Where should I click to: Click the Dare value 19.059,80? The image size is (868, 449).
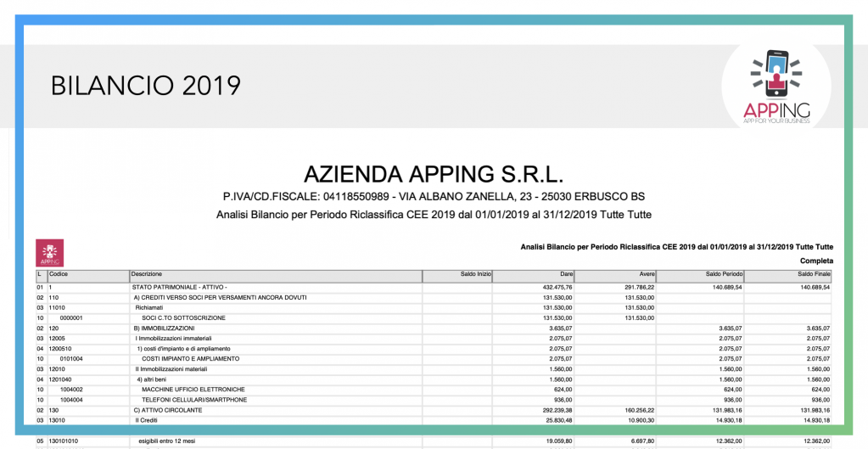[557, 441]
